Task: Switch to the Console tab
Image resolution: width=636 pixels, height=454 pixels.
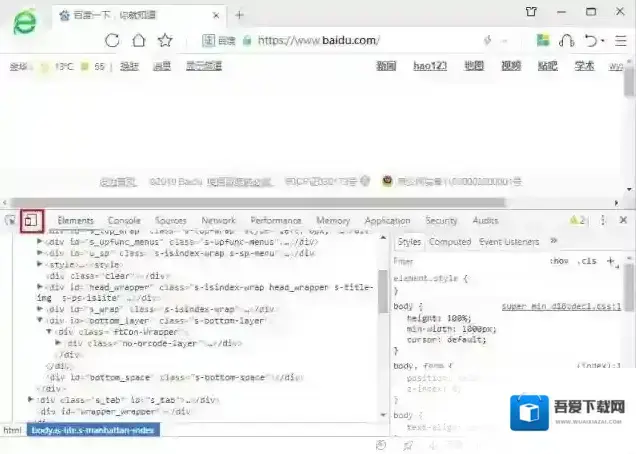Action: (124, 220)
